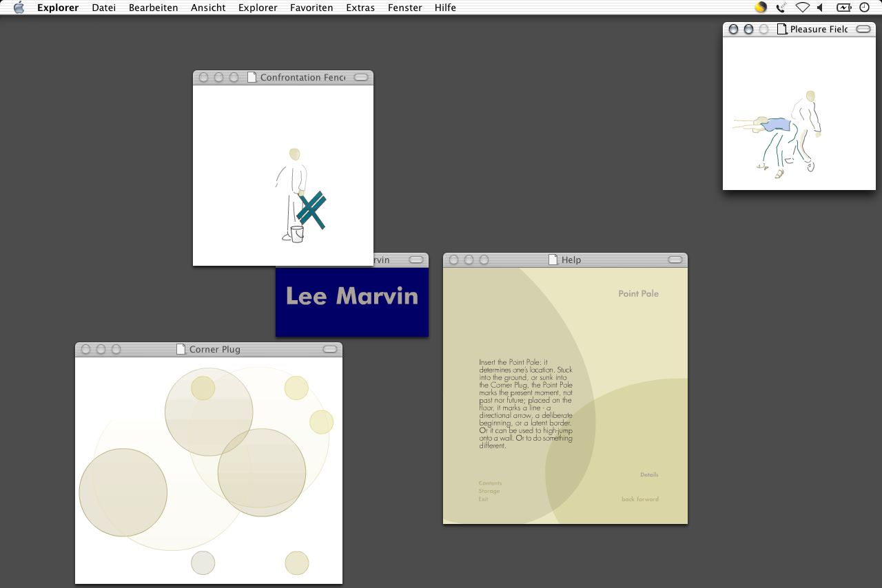Click the teal crossed fence drawing

311,210
